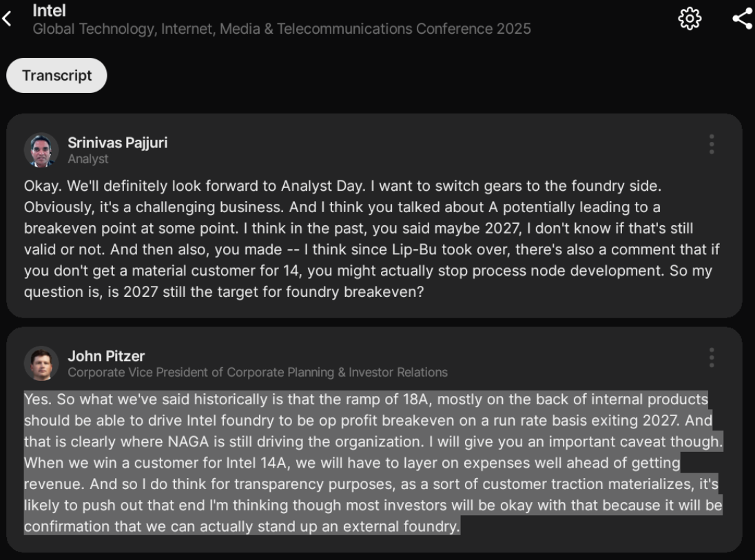This screenshot has height=560, width=755.
Task: Open options menu for John Pitzer's message
Action: click(x=711, y=357)
